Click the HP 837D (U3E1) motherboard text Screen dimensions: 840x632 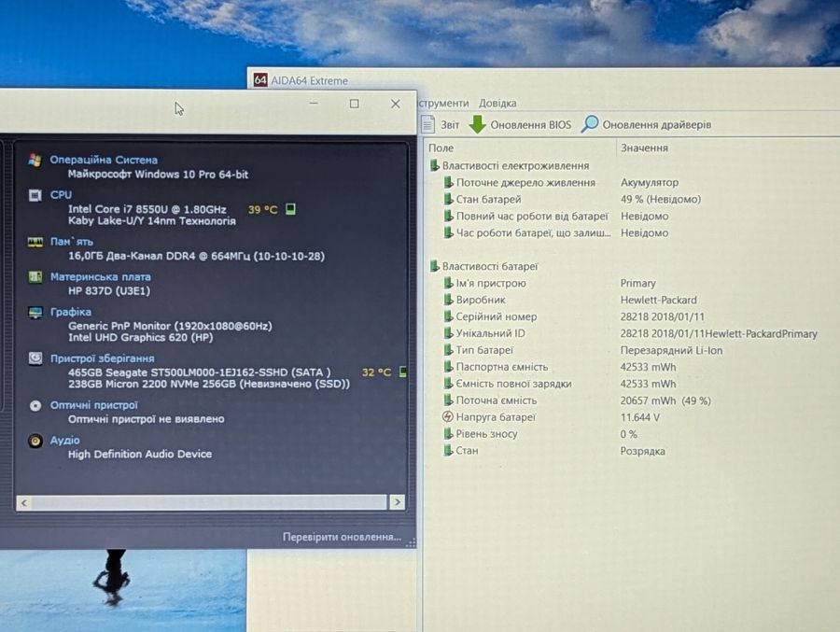tap(109, 290)
